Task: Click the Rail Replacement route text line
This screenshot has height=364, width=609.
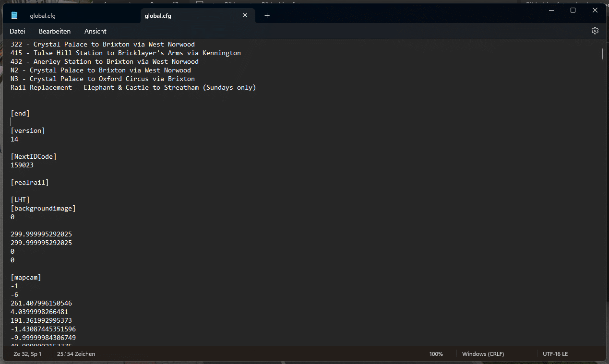Action: coord(133,88)
